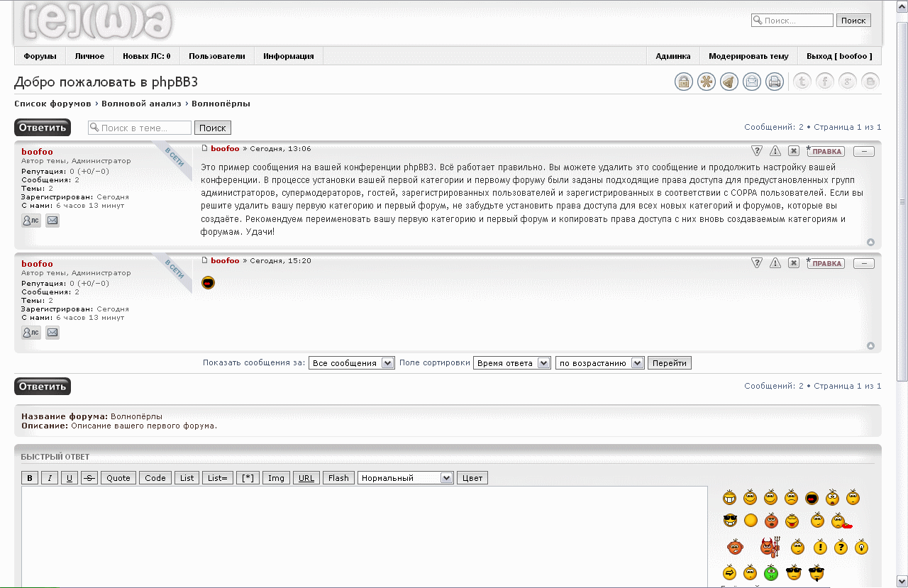Viewport: 908px width, 588px height.
Task: Click the warning triangle on first post
Action: (775, 151)
